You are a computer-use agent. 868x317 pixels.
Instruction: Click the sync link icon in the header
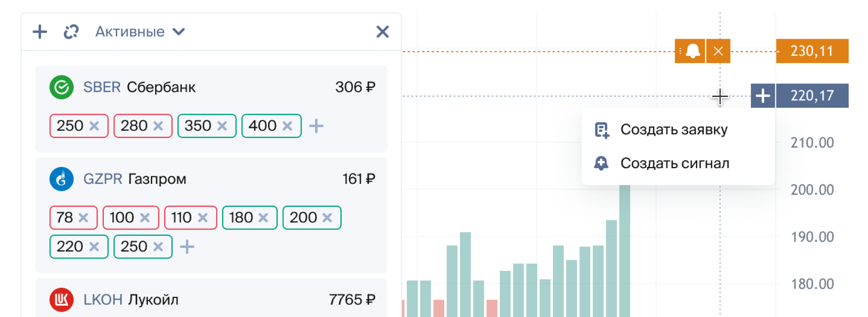(x=71, y=32)
